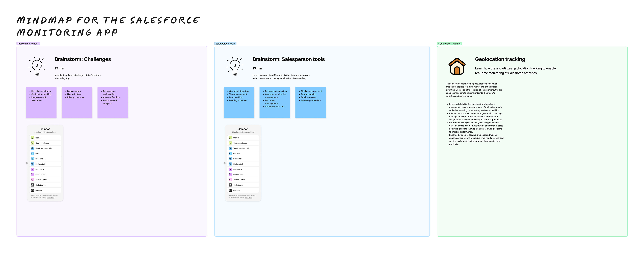Click Custom icon in Challenges Jambot
Viewport: 644px width, 253px height.
[x=32, y=190]
